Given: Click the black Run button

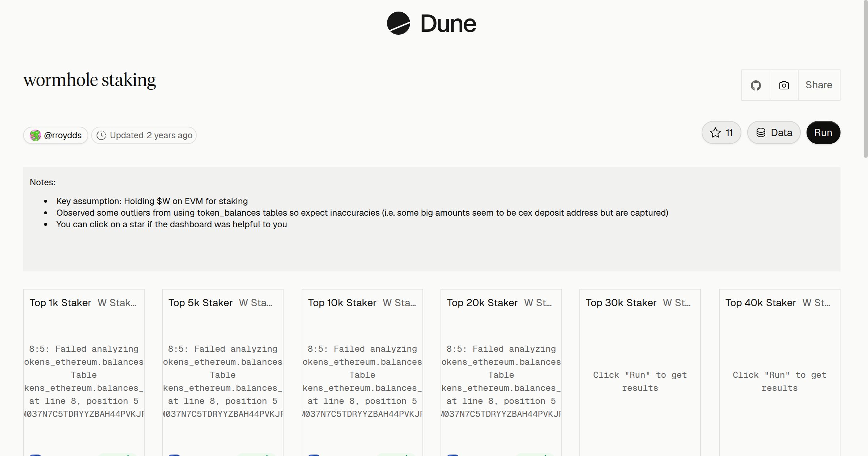Looking at the screenshot, I should pos(823,132).
